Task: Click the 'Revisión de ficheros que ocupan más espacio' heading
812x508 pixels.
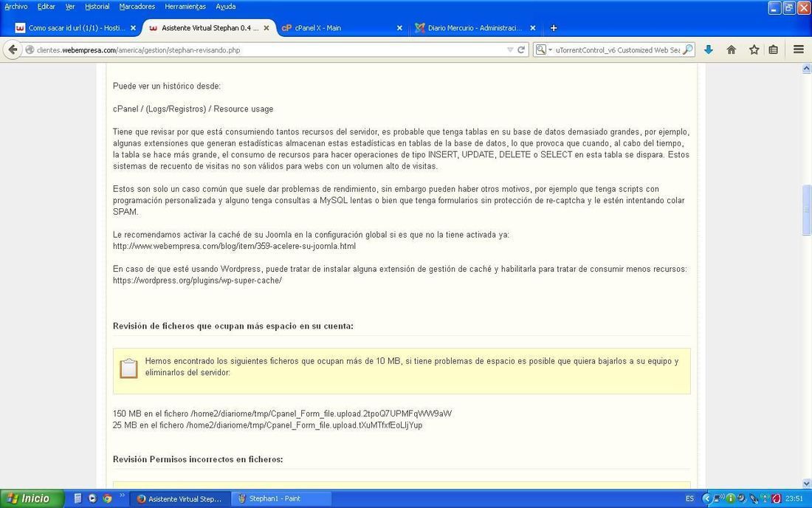Action: (233, 326)
